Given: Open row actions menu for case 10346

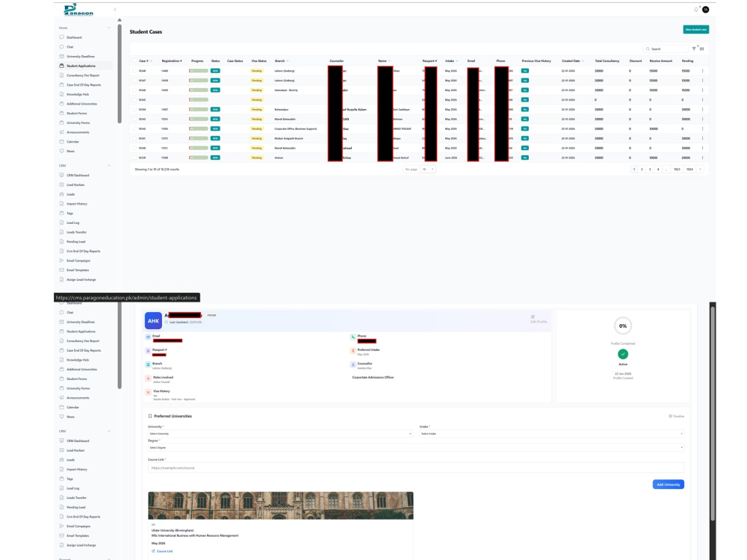Looking at the screenshot, I should 702,90.
